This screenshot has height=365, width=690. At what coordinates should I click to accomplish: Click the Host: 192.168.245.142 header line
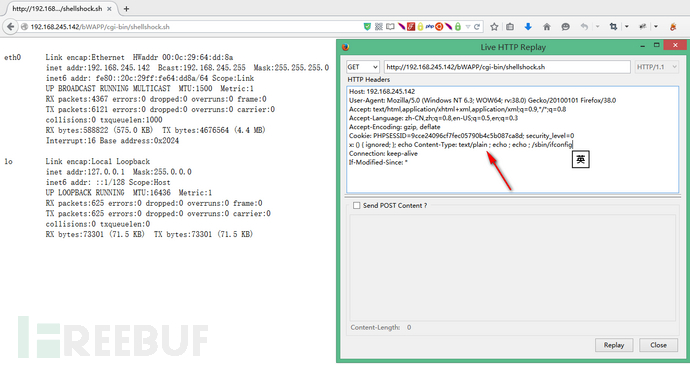tap(382, 92)
